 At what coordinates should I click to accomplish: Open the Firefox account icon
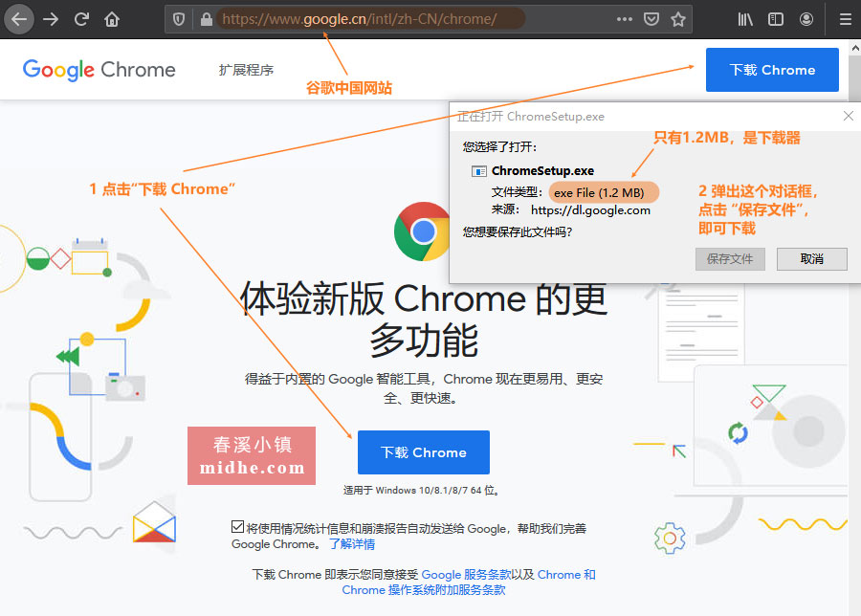[806, 19]
